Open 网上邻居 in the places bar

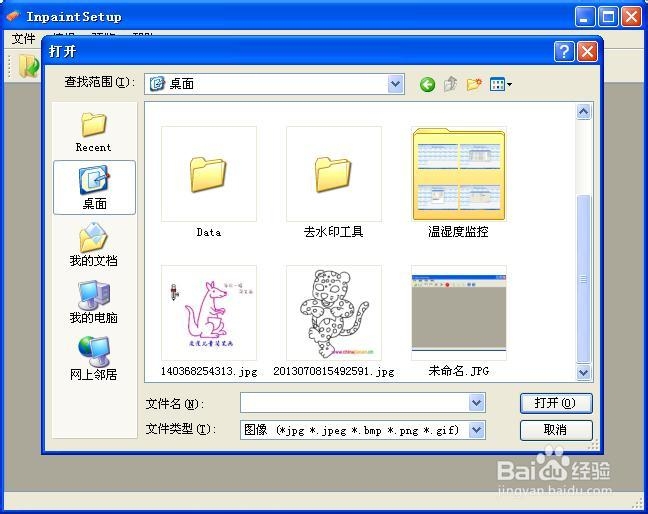(x=93, y=359)
